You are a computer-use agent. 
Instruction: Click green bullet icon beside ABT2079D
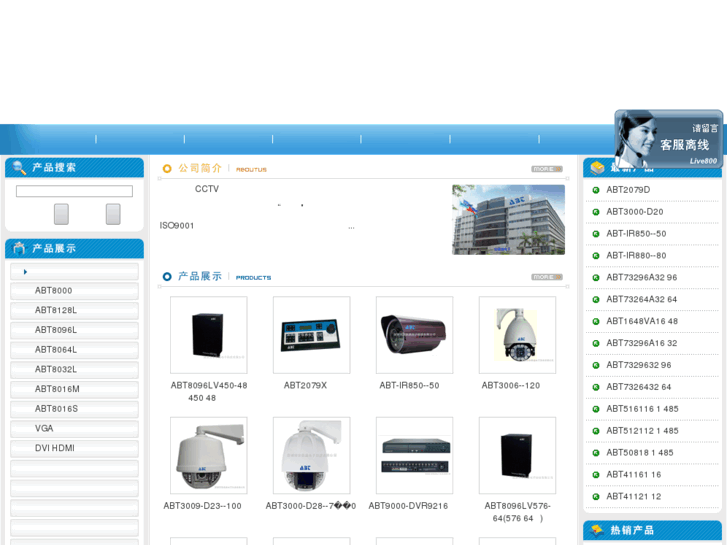[596, 190]
